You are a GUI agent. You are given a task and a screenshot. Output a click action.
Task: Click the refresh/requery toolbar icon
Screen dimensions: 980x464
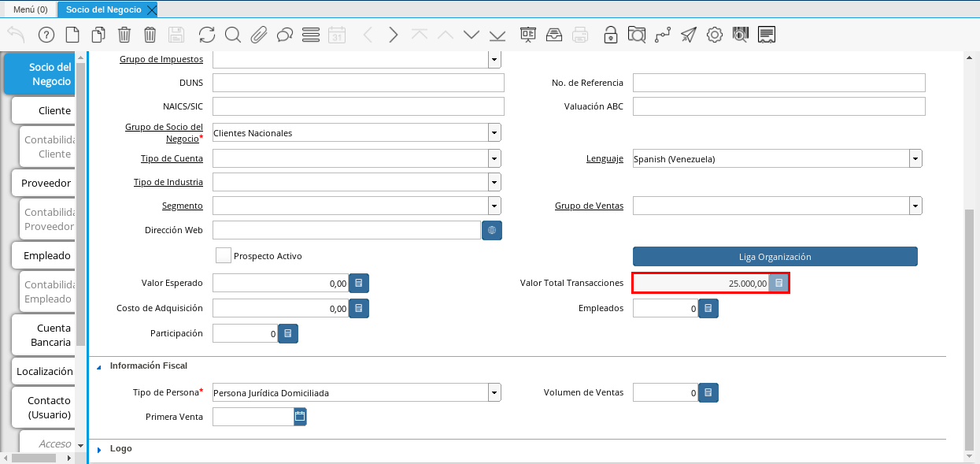click(207, 35)
